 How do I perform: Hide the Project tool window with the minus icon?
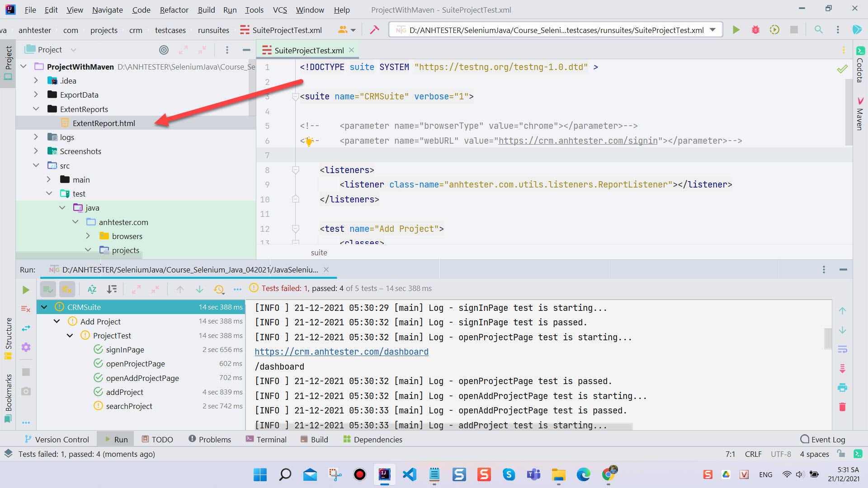[x=246, y=50]
